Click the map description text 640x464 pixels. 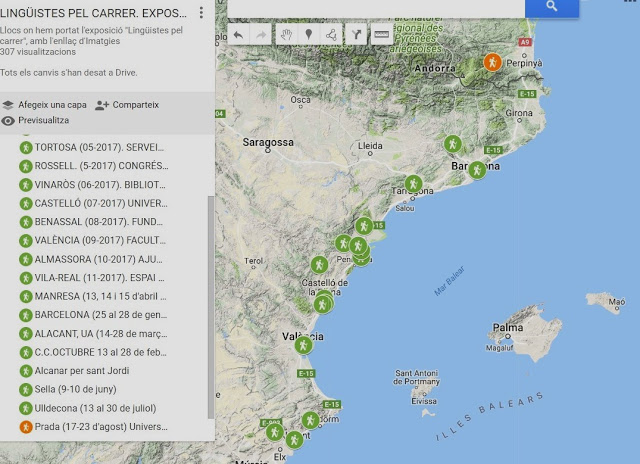click(x=91, y=36)
